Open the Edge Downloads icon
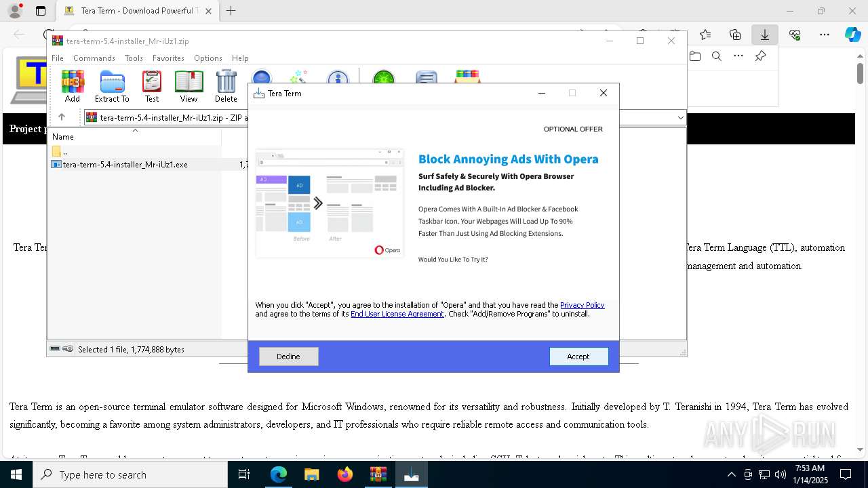 point(765,35)
